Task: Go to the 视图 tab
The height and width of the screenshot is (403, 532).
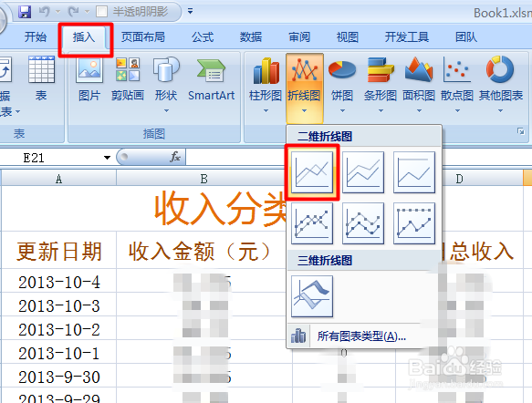Action: tap(348, 37)
